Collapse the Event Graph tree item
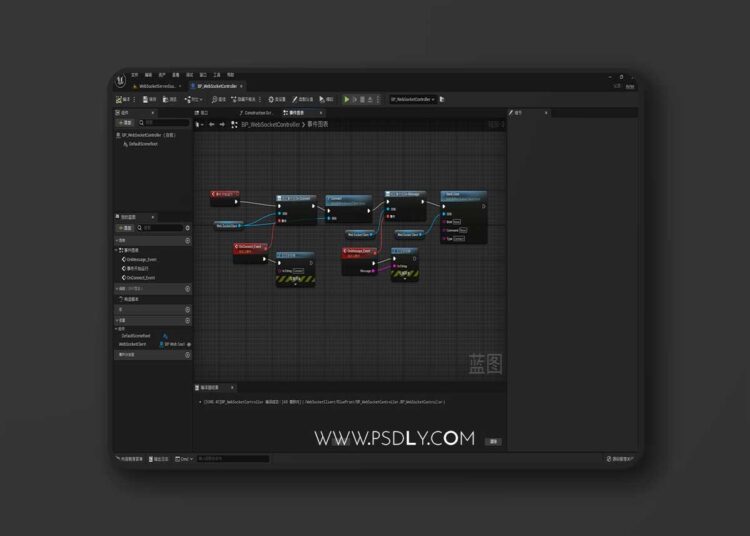The width and height of the screenshot is (750, 536). click(117, 250)
